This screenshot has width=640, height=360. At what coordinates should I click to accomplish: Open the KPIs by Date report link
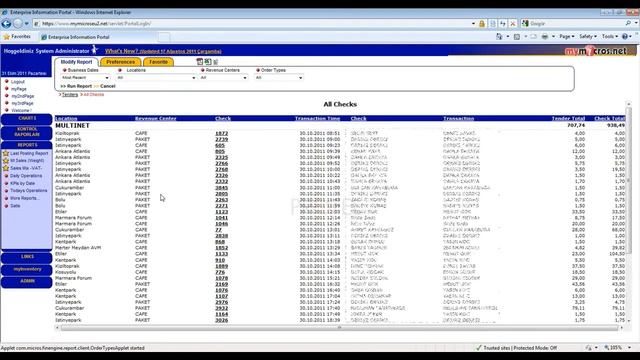coord(22,183)
